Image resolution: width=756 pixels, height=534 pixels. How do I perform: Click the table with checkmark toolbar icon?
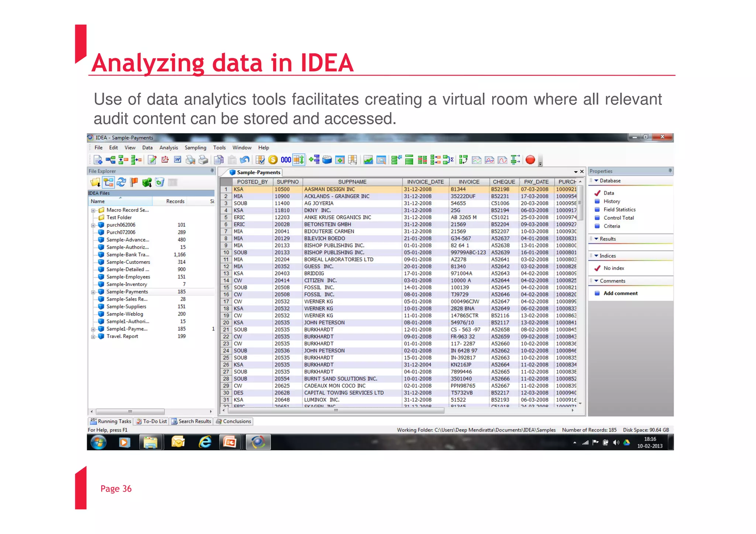(260, 160)
